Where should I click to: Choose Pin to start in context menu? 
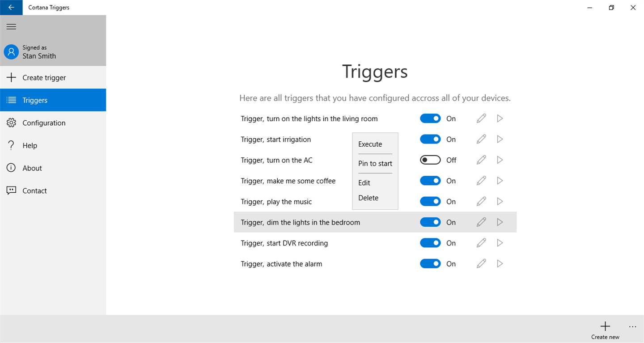375,164
